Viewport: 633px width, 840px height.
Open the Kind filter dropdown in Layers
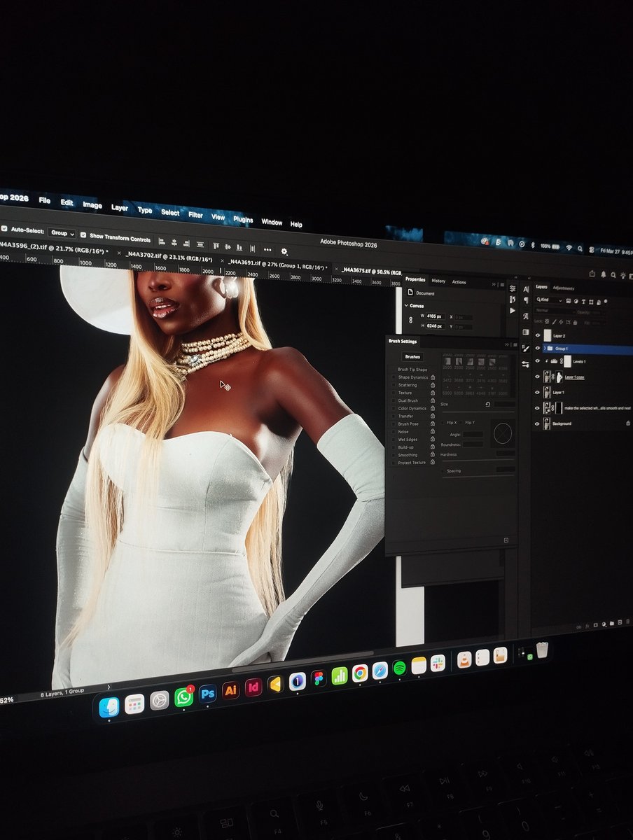click(x=550, y=300)
